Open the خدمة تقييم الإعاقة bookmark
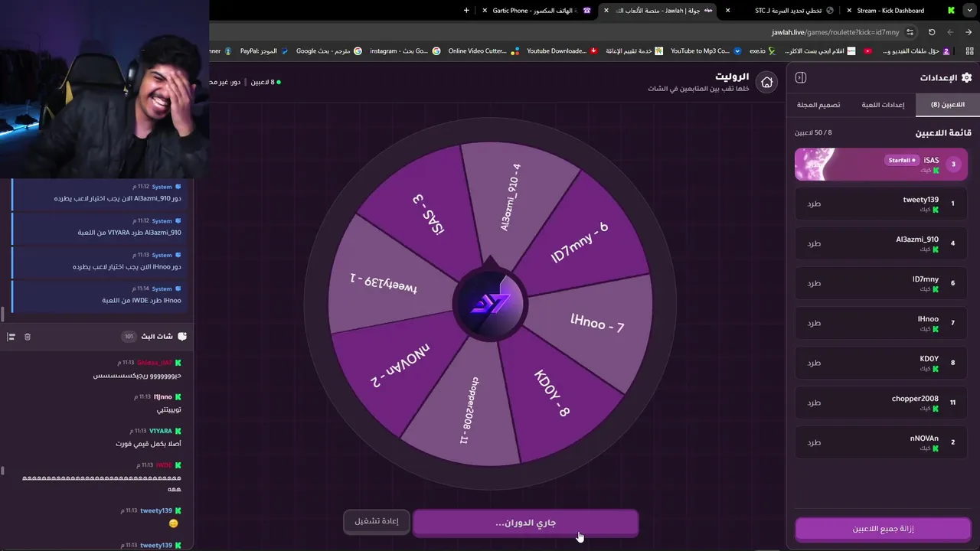980x551 pixels. tap(634, 51)
